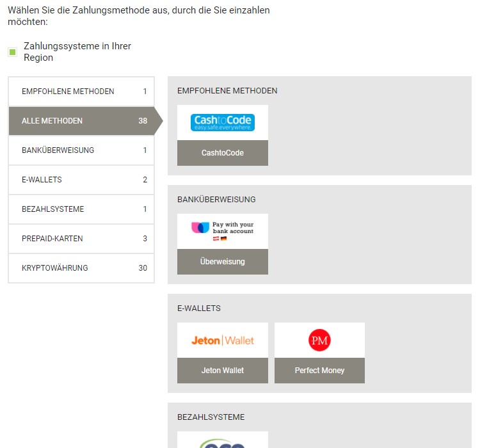Open the Kryptowährung category with 30 methods
The height and width of the screenshot is (448, 480).
coord(81,268)
